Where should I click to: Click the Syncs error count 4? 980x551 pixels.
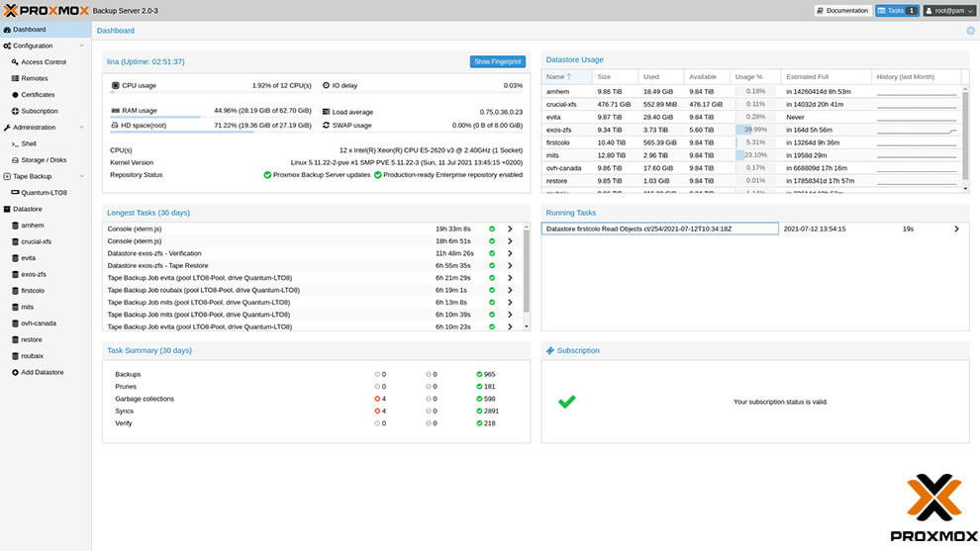click(x=381, y=412)
